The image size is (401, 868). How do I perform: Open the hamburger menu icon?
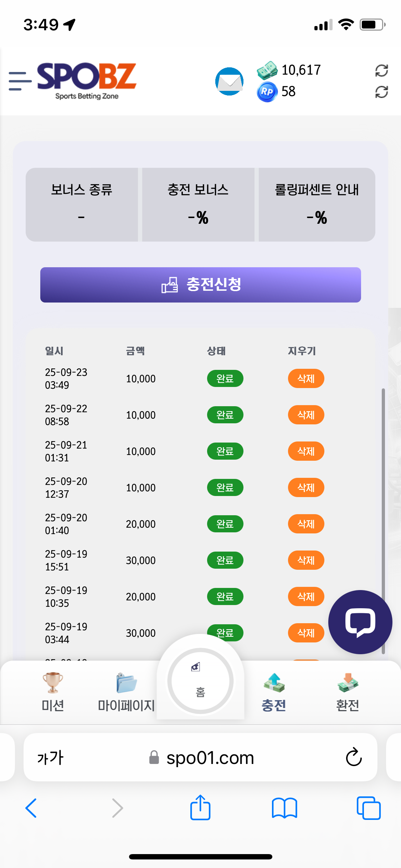[x=20, y=81]
